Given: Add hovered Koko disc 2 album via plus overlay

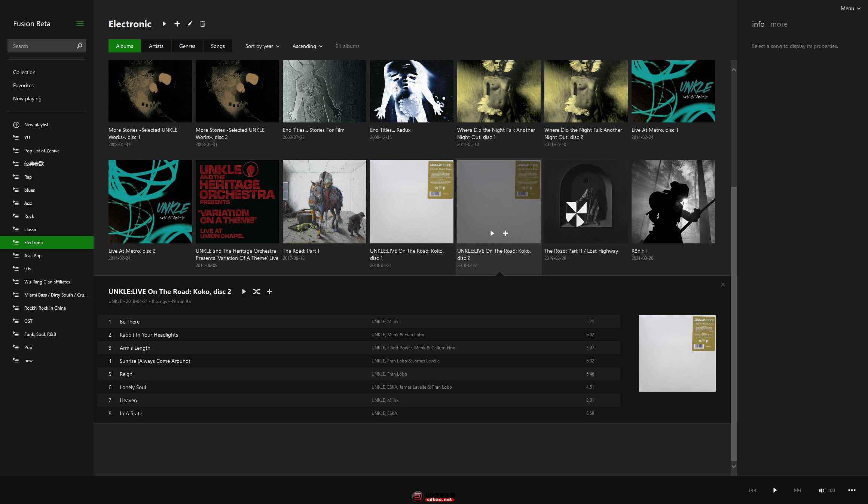Looking at the screenshot, I should tap(505, 233).
